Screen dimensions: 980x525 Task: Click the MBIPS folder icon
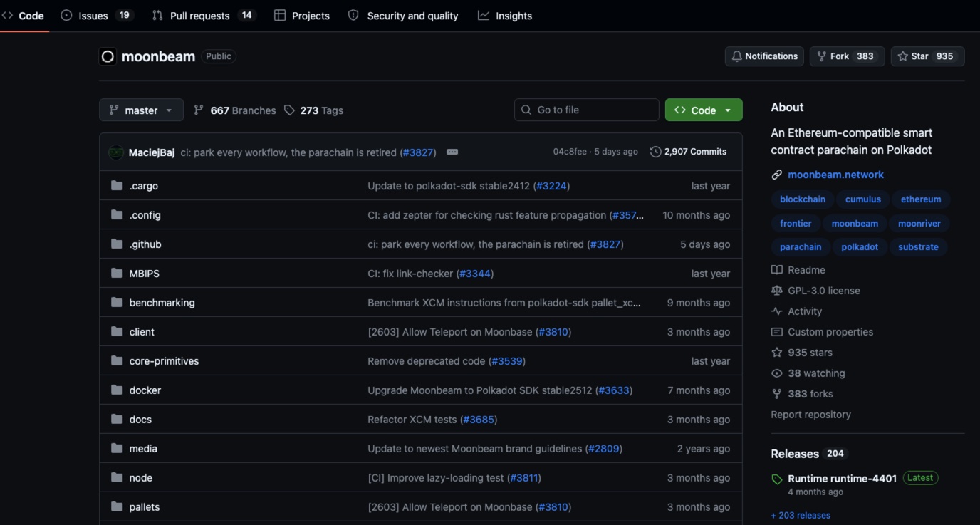point(117,274)
